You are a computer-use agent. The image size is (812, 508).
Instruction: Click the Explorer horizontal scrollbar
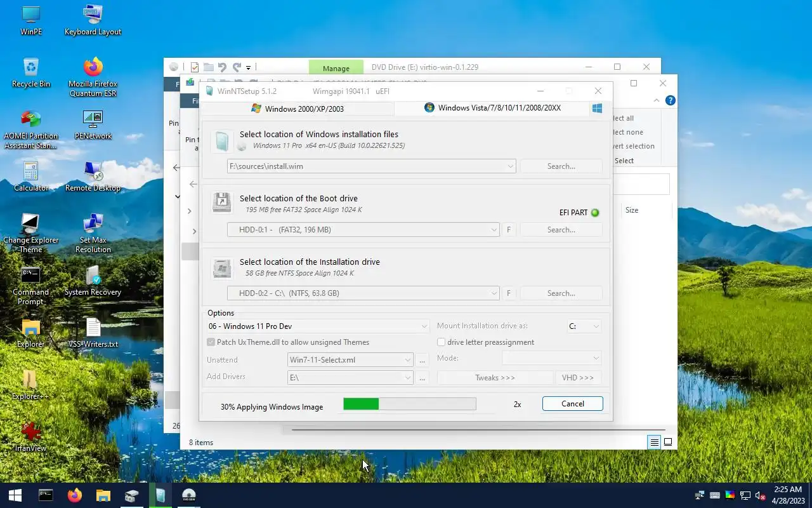(478, 430)
